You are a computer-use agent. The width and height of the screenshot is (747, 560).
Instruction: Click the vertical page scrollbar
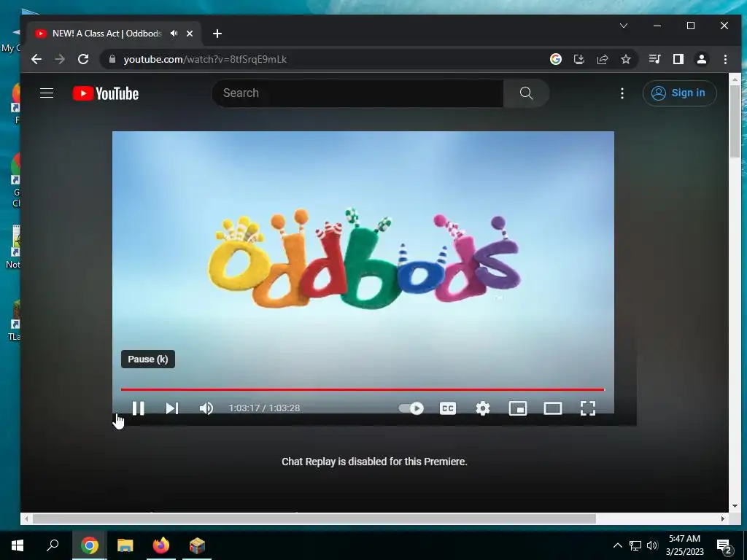click(735, 122)
